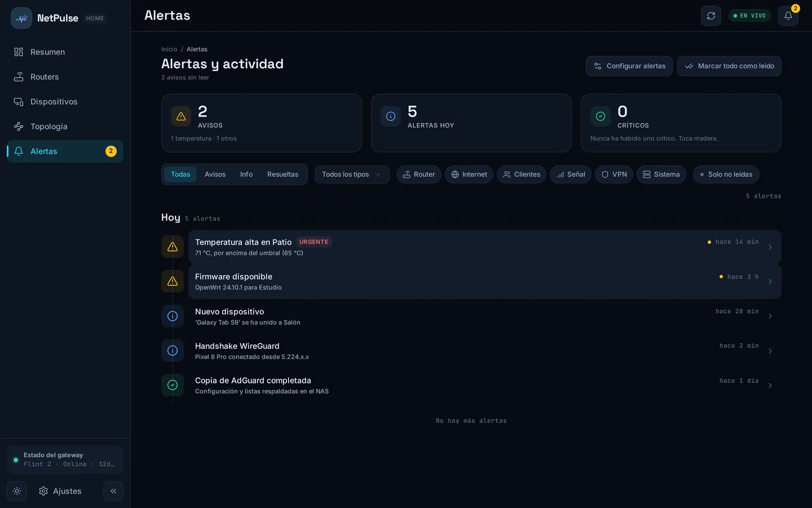Toggle the Señal filter chip

571,174
